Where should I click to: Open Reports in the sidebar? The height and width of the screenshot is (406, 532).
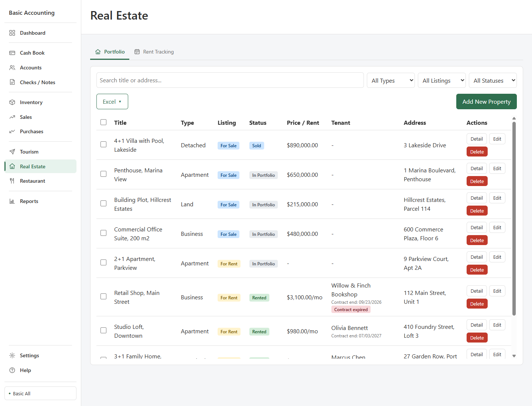40,201
